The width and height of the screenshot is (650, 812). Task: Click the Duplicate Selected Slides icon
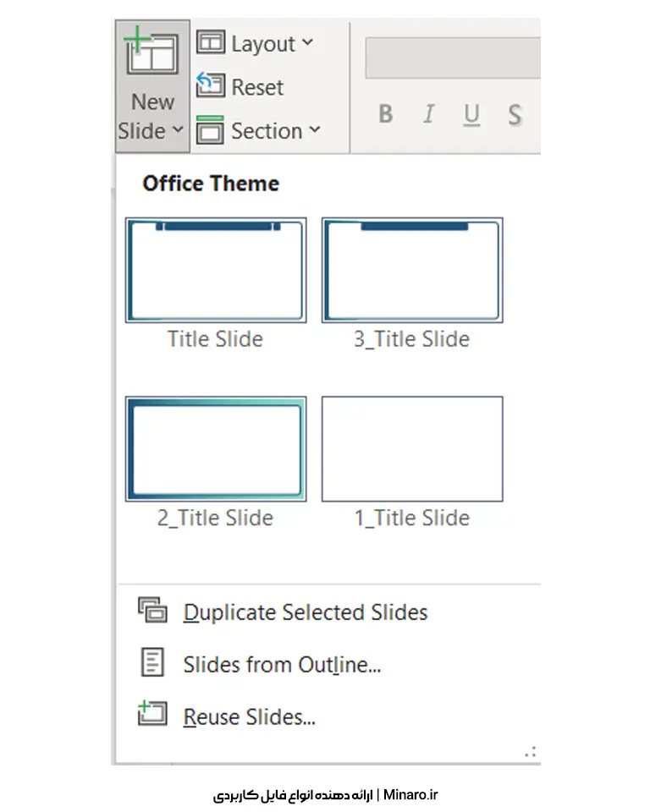tap(153, 611)
